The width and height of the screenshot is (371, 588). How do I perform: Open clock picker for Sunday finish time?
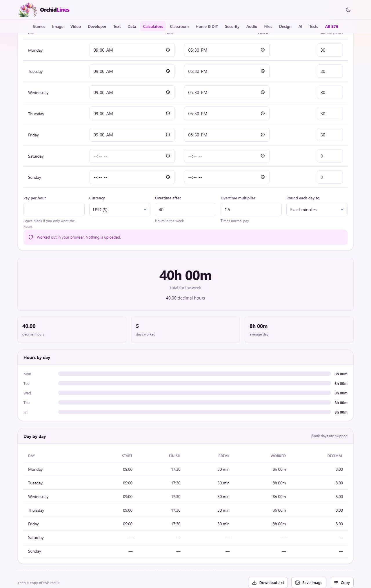263,177
